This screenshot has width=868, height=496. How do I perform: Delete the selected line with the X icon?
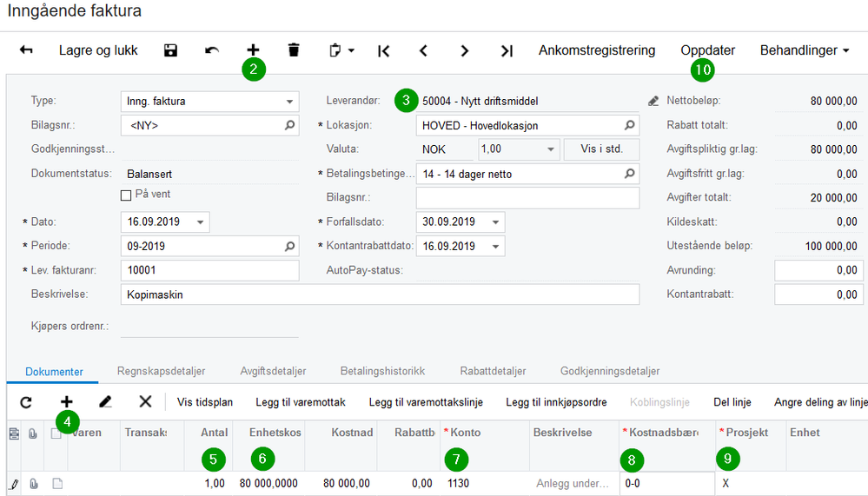click(x=145, y=402)
